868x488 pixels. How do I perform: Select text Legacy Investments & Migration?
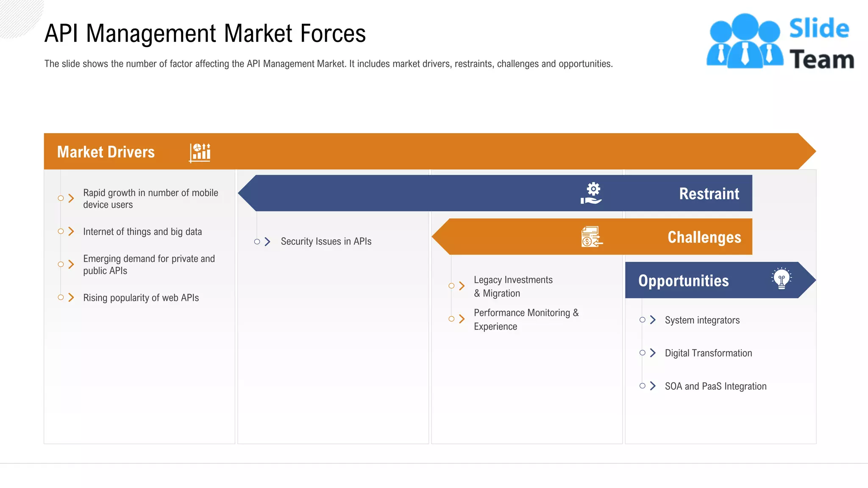[513, 286]
